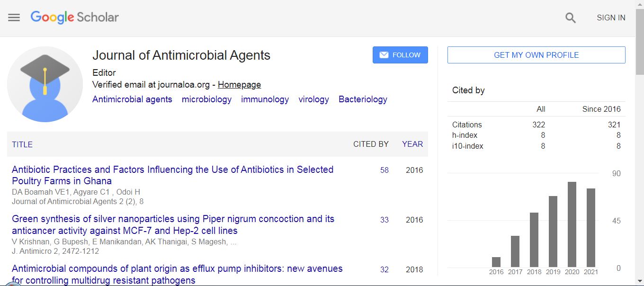This screenshot has height=286, width=644.
Task: Click the Google Scholar logo
Action: coord(75,18)
